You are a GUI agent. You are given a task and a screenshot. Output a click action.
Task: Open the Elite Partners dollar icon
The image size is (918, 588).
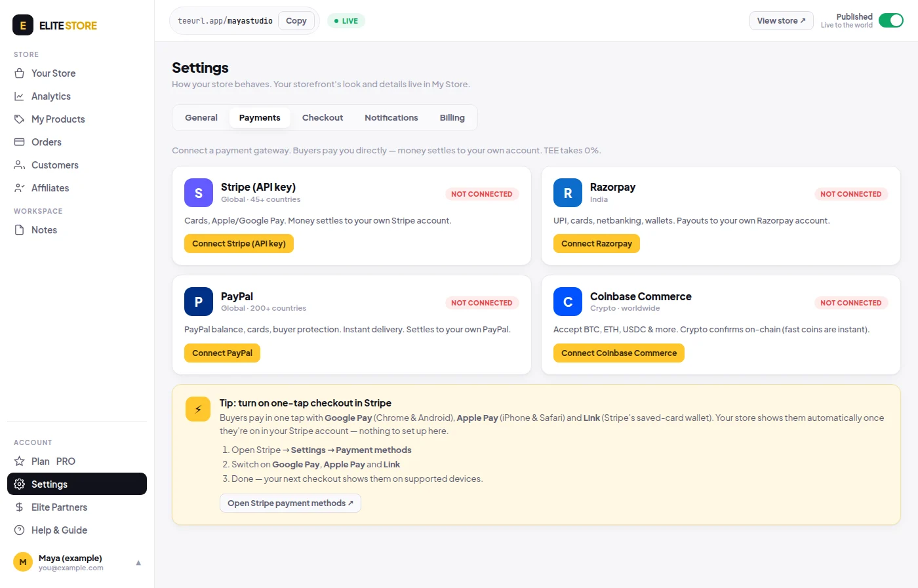click(20, 507)
